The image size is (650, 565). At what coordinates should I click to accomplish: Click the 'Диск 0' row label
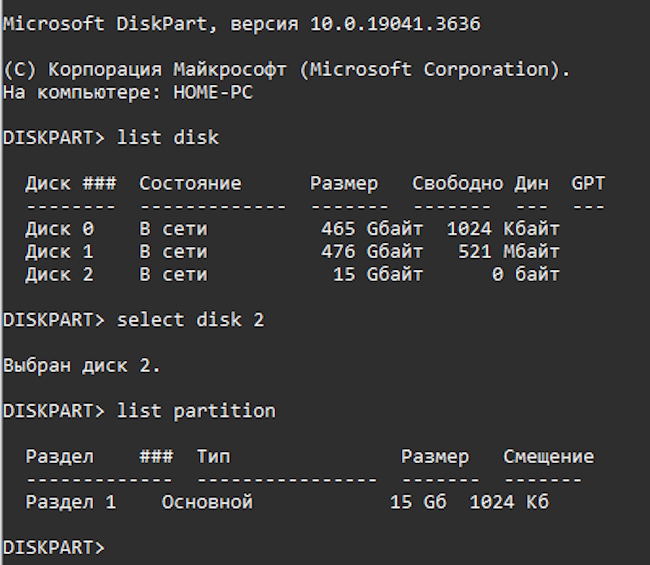click(60, 229)
